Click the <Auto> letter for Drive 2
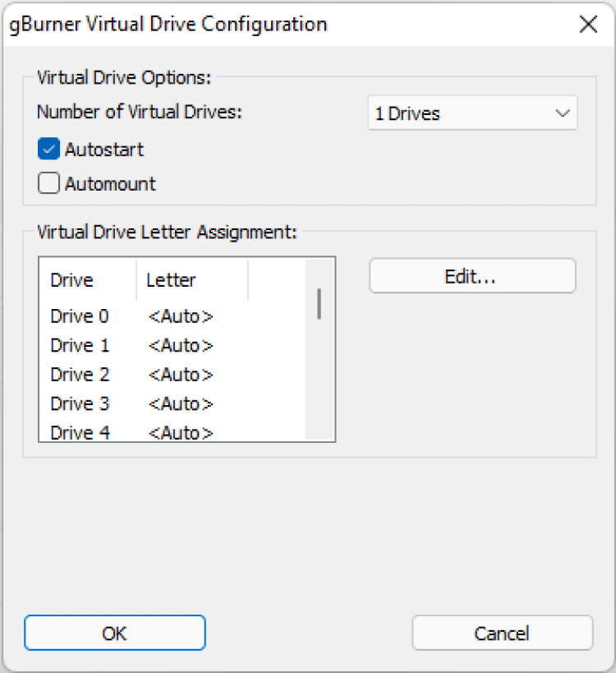This screenshot has height=673, width=616. coord(181,375)
